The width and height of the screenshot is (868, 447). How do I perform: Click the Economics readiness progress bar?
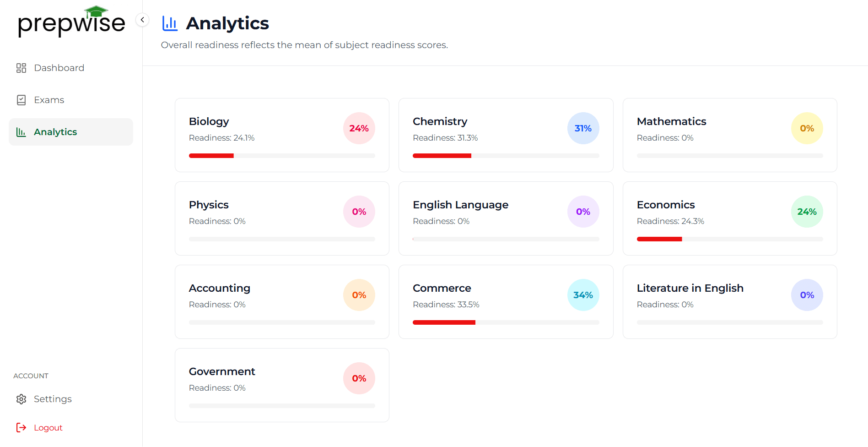pyautogui.click(x=729, y=239)
